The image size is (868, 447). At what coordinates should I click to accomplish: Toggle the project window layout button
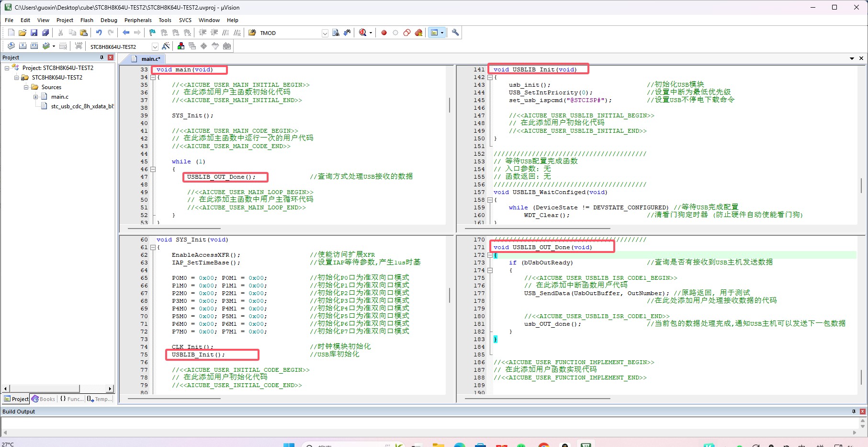coord(434,33)
